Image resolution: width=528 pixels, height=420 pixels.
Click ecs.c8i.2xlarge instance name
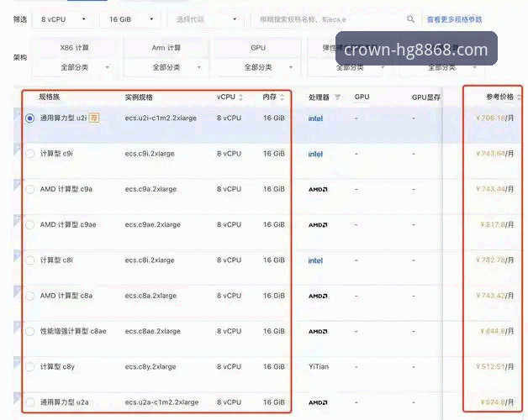click(x=150, y=260)
